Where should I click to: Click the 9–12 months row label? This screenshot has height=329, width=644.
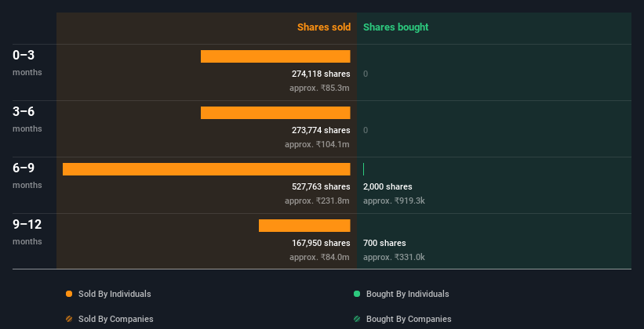tap(27, 232)
